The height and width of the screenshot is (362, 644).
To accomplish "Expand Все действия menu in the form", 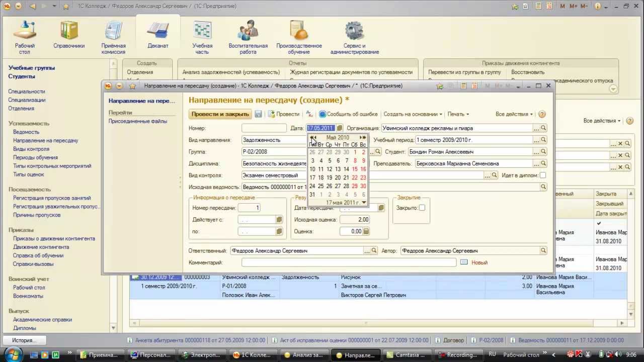I will (514, 114).
